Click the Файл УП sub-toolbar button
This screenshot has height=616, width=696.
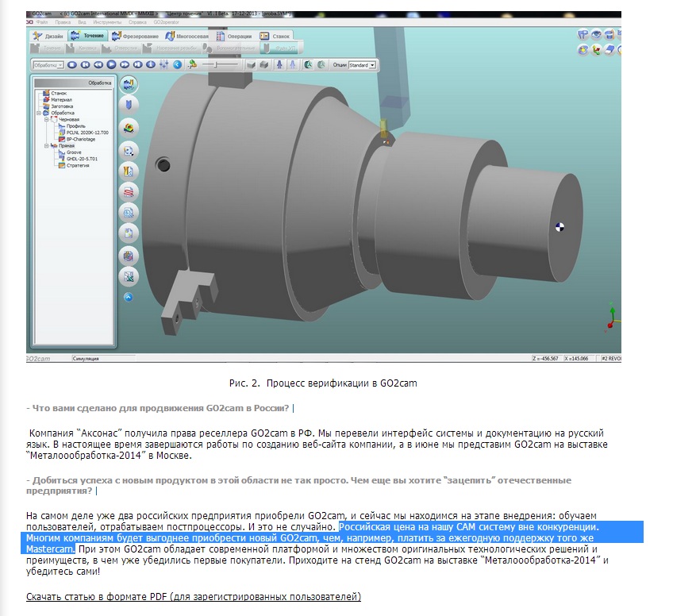pyautogui.click(x=280, y=48)
